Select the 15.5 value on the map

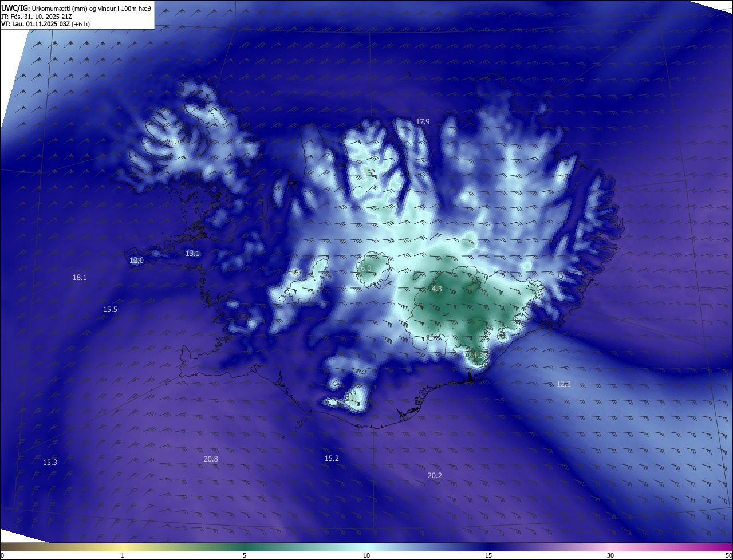click(x=110, y=309)
